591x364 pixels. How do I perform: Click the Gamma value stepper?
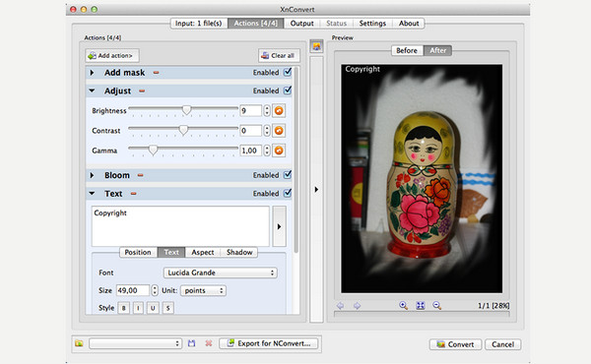point(267,151)
